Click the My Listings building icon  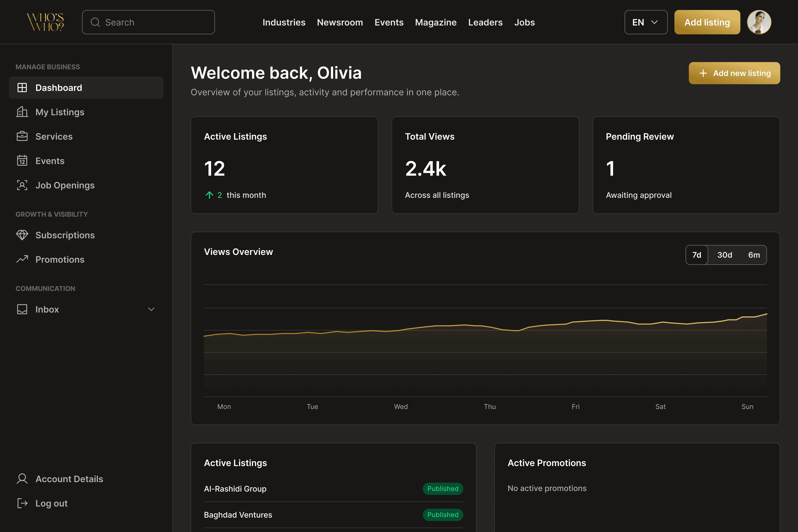[x=22, y=112]
